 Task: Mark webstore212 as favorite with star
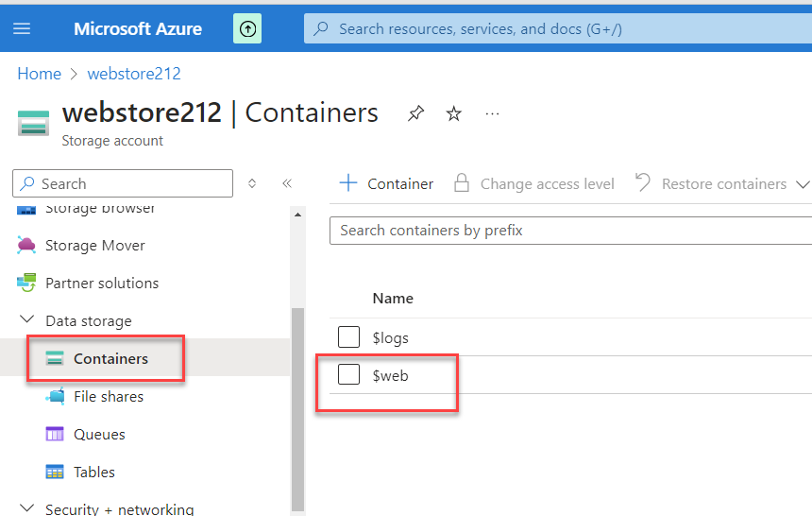point(454,113)
